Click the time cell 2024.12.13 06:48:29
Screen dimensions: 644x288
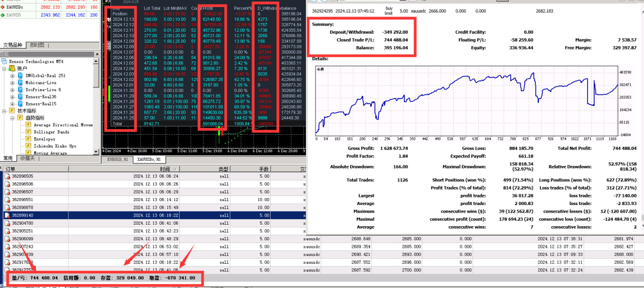155,239
